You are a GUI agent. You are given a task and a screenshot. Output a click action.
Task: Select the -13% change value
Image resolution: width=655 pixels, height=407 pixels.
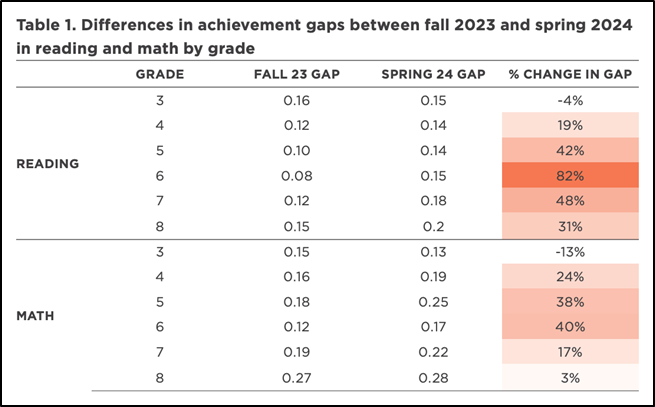click(571, 253)
